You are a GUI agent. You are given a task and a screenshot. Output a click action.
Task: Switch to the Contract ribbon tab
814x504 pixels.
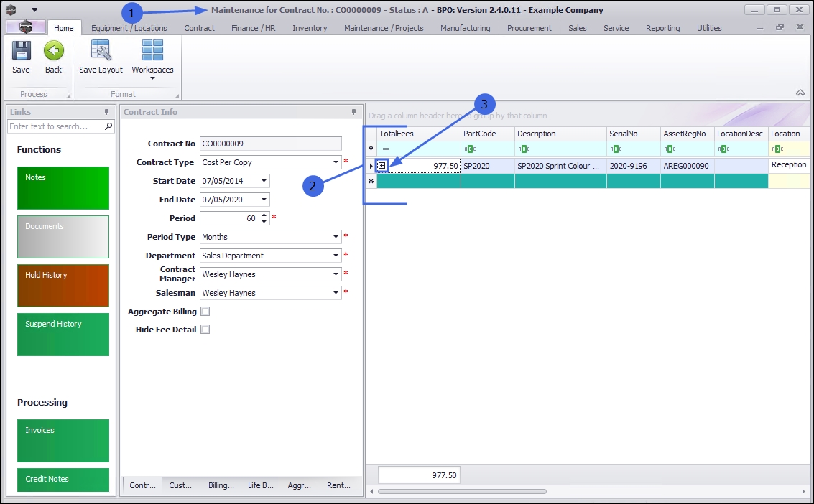199,28
